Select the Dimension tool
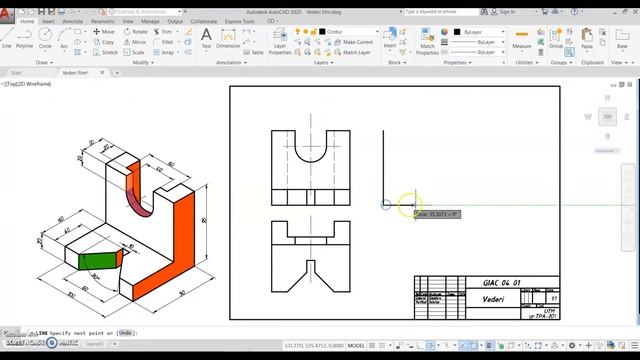The width and height of the screenshot is (640, 360). click(228, 38)
